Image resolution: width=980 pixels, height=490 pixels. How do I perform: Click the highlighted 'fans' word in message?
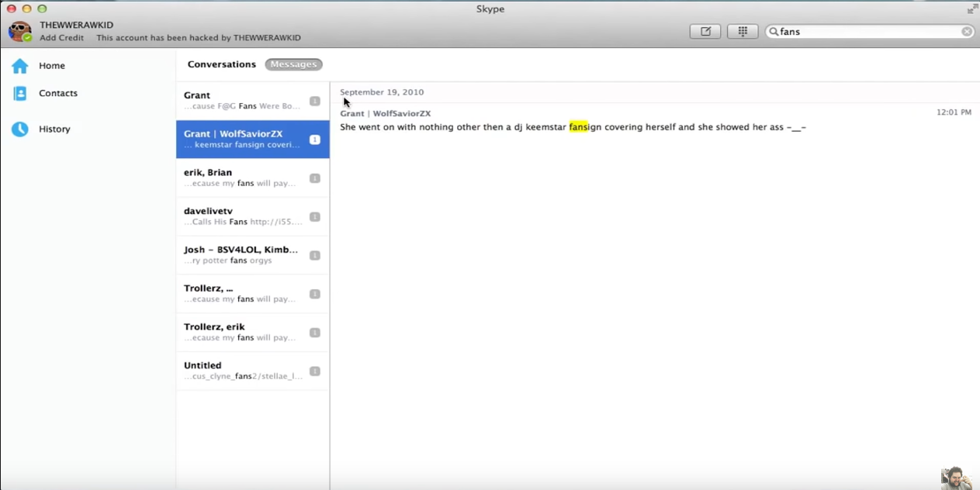(x=578, y=127)
